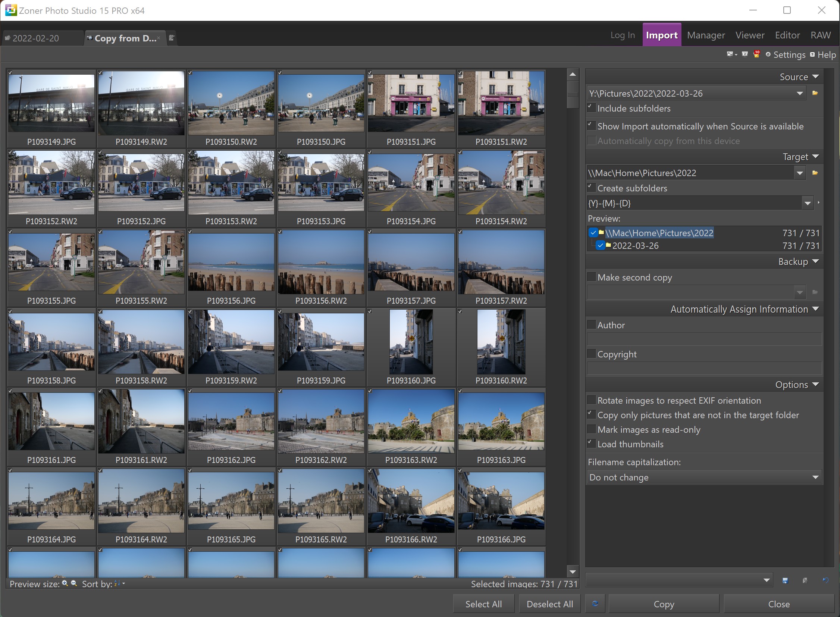The height and width of the screenshot is (617, 840).
Task: Click the fullscreen mode monitor icon
Action: (x=730, y=54)
